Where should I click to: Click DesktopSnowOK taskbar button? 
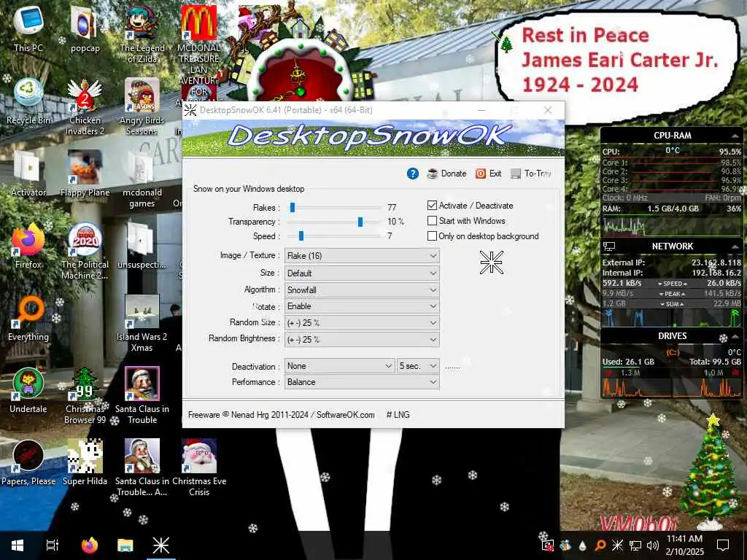click(160, 545)
